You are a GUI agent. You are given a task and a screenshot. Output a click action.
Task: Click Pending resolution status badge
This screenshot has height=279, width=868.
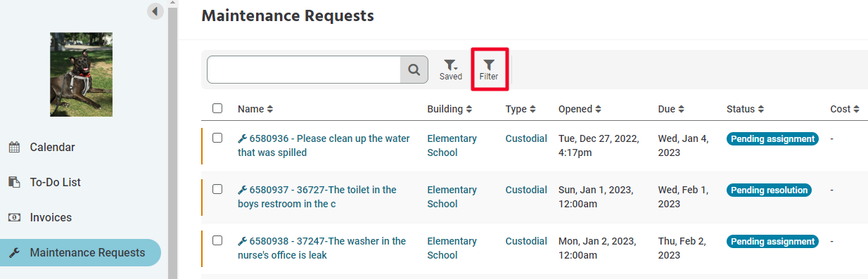tap(769, 190)
